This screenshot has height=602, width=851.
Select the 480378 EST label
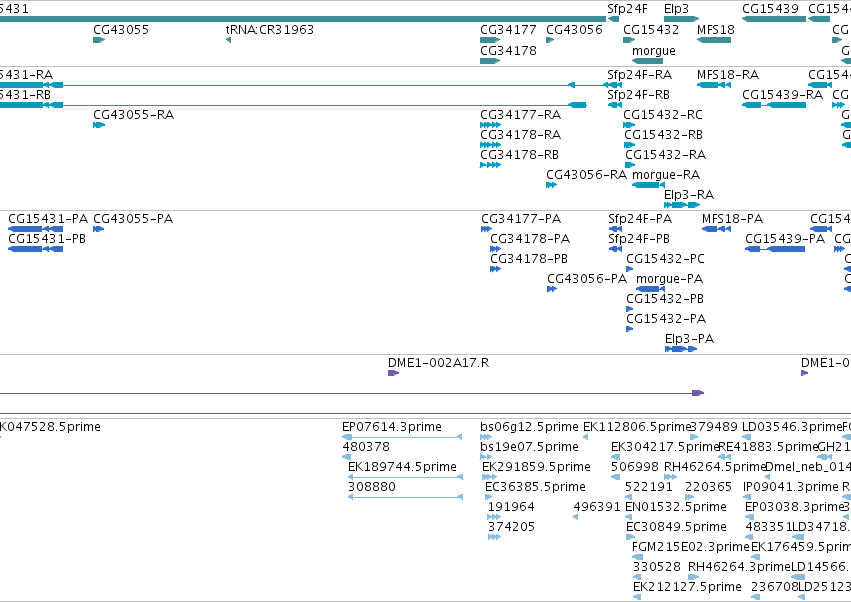pos(366,447)
